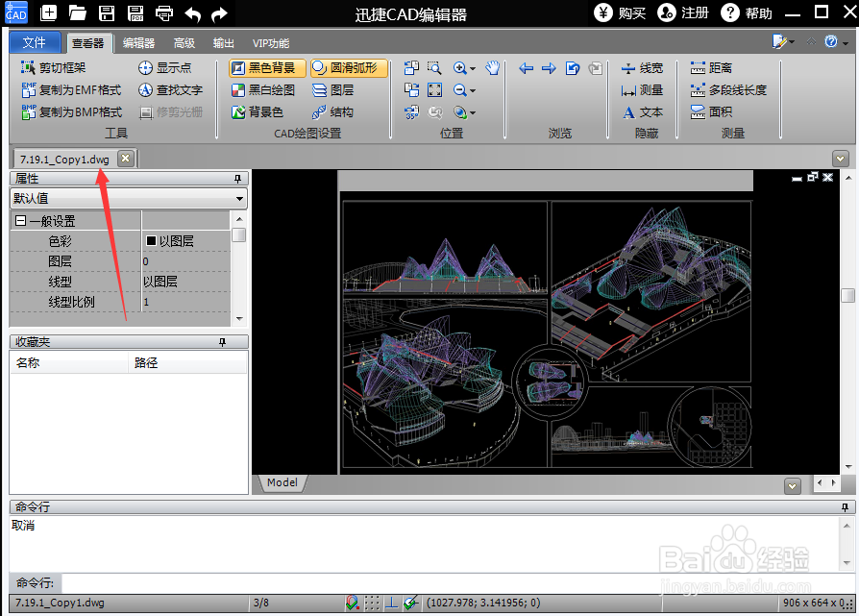The image size is (859, 616).
Task: Switch to the VIP功能 tab
Action: [x=271, y=42]
